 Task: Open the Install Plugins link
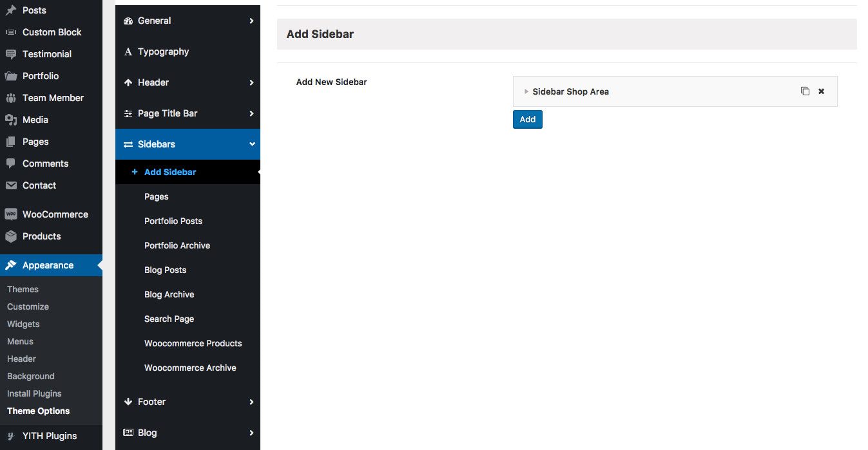click(34, 393)
